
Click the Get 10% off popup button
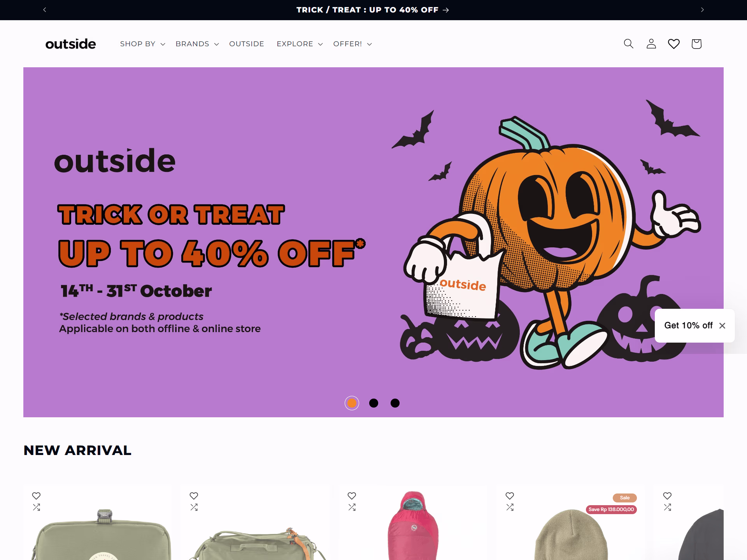click(x=688, y=325)
